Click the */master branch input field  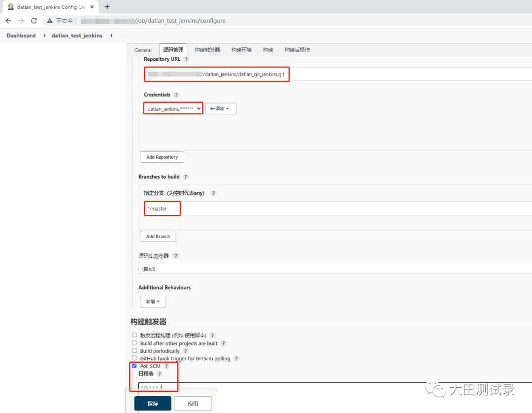[338, 208]
